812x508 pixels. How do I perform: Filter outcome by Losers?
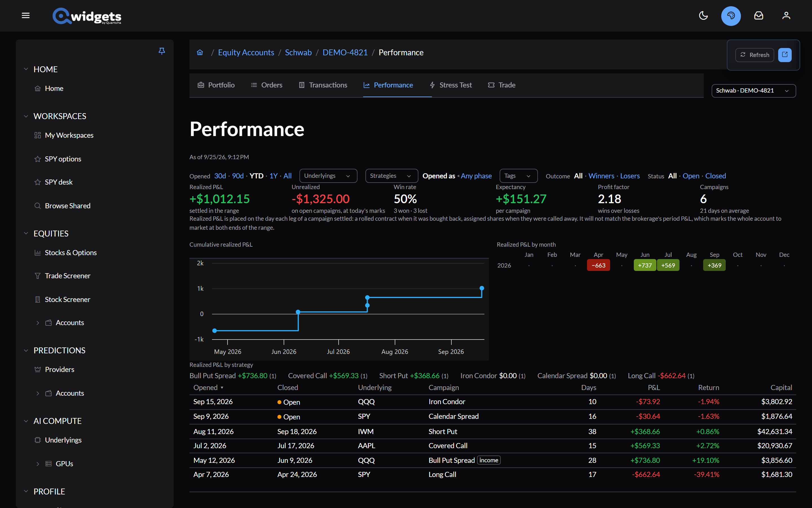point(630,176)
